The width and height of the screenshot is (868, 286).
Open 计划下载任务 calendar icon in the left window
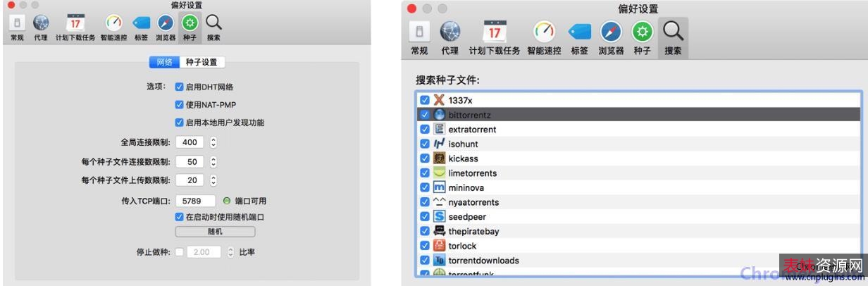75,23
